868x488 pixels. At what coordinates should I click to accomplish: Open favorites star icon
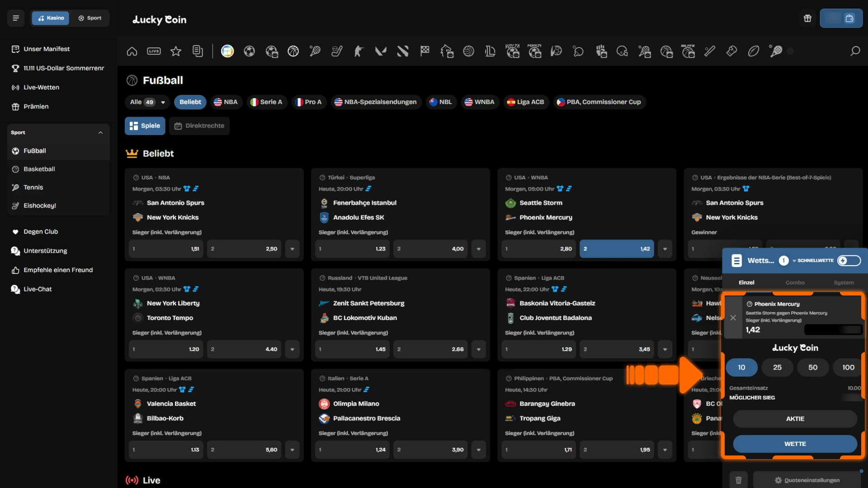[175, 51]
